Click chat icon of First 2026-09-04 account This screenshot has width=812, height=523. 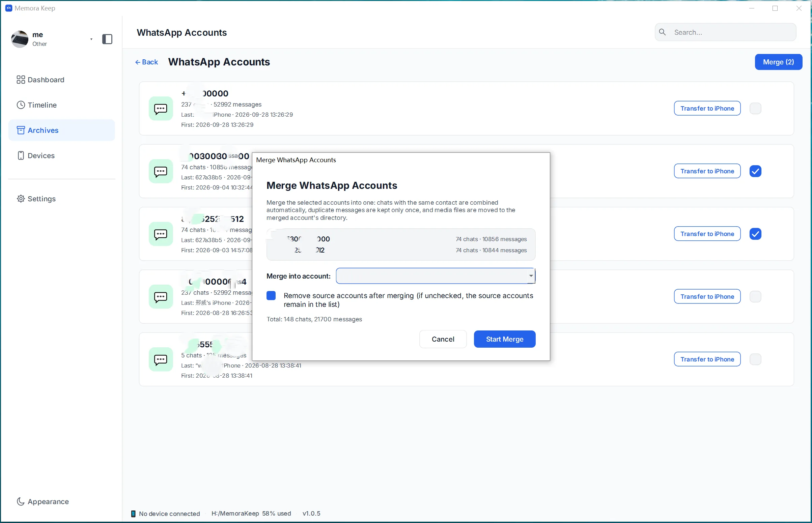click(161, 171)
